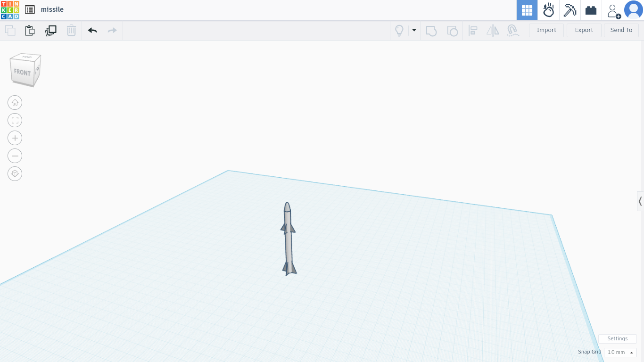644x362 pixels.
Task: Open the user account avatar
Action: tap(633, 10)
